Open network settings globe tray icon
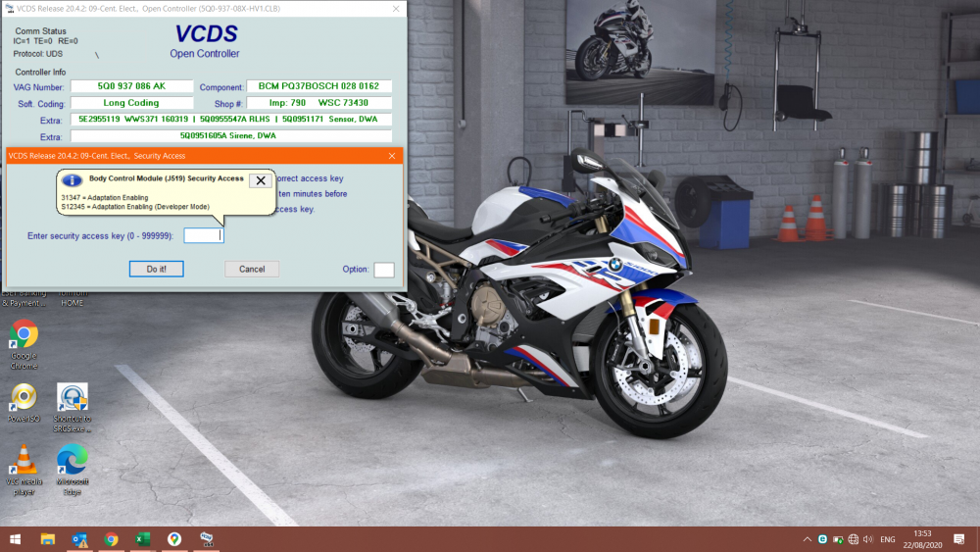This screenshot has width=980, height=552. pos(854,539)
